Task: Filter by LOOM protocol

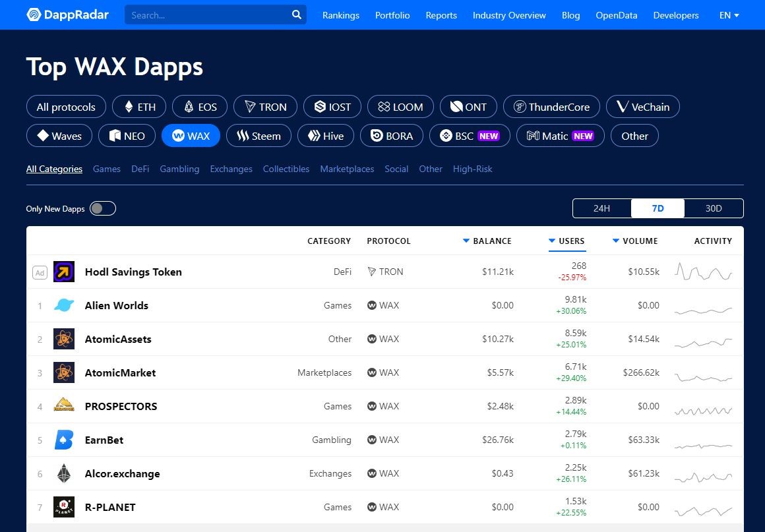Action: (x=400, y=107)
